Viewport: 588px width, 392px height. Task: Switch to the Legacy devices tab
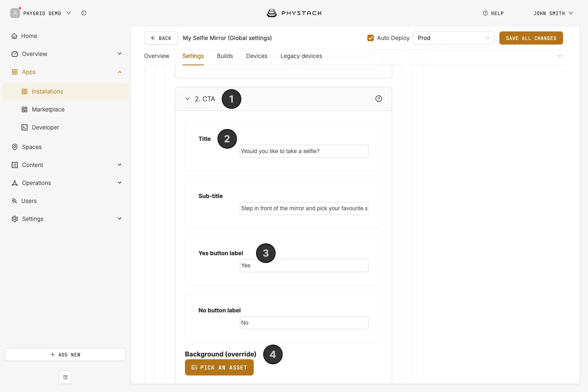click(301, 56)
